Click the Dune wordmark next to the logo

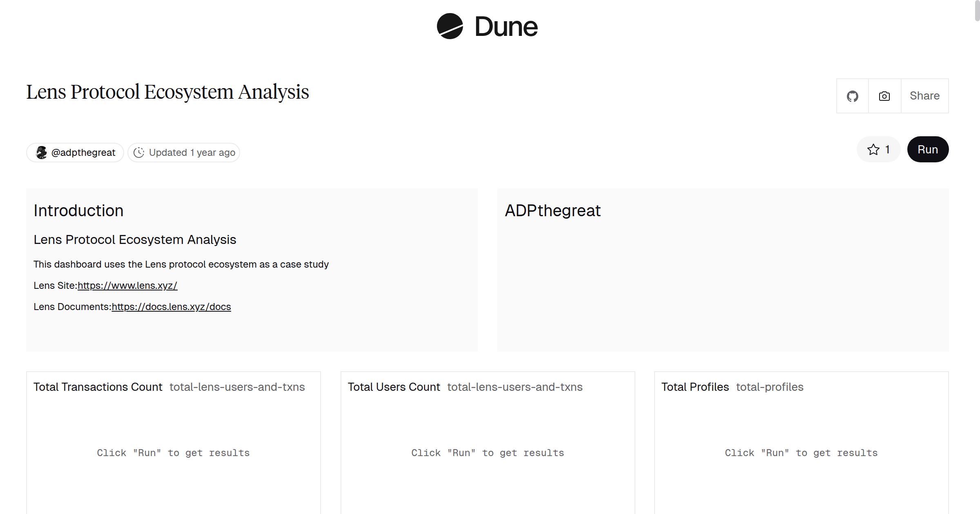click(x=506, y=27)
